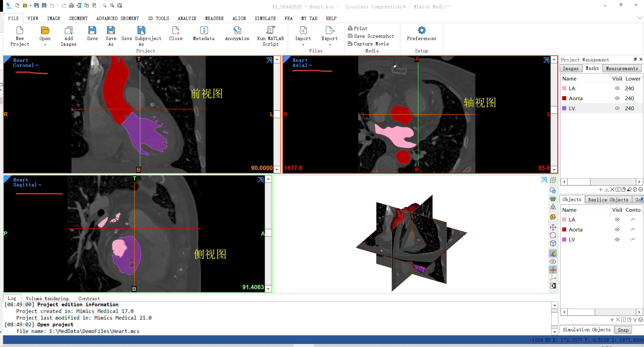Viewport: 644px width, 347px height.
Task: Click the green clipping box icon
Action: click(x=553, y=199)
